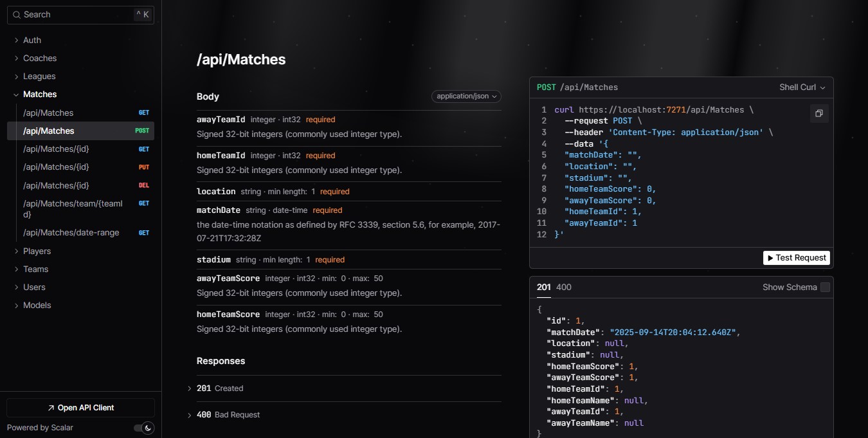
Task: Open the application/json content type dropdown
Action: pos(466,96)
